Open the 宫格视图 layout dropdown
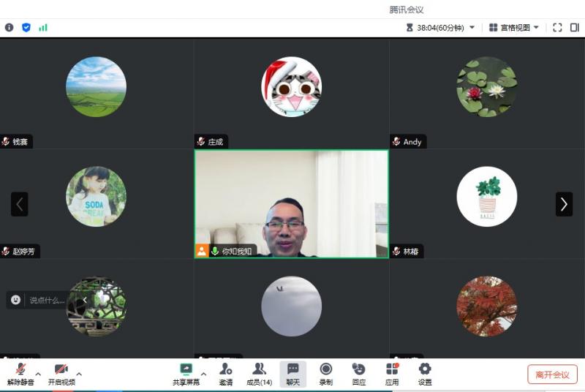The width and height of the screenshot is (585, 392). tap(514, 28)
